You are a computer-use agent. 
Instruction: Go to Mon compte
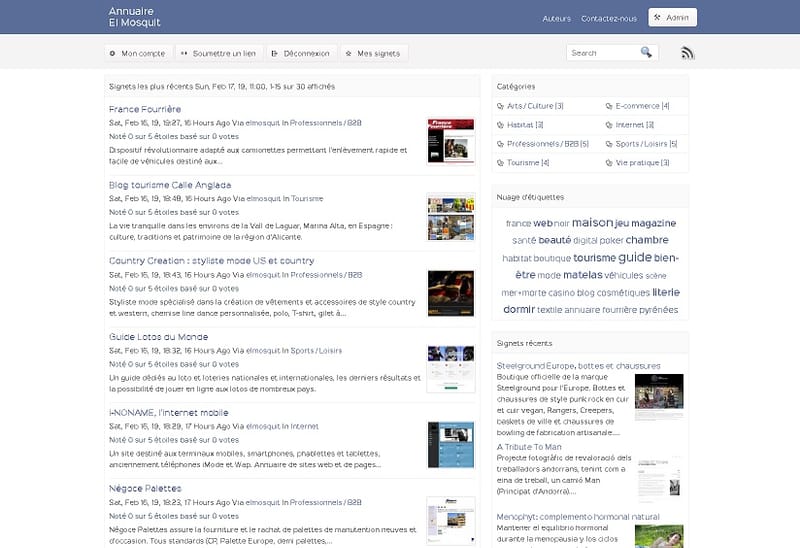point(138,53)
